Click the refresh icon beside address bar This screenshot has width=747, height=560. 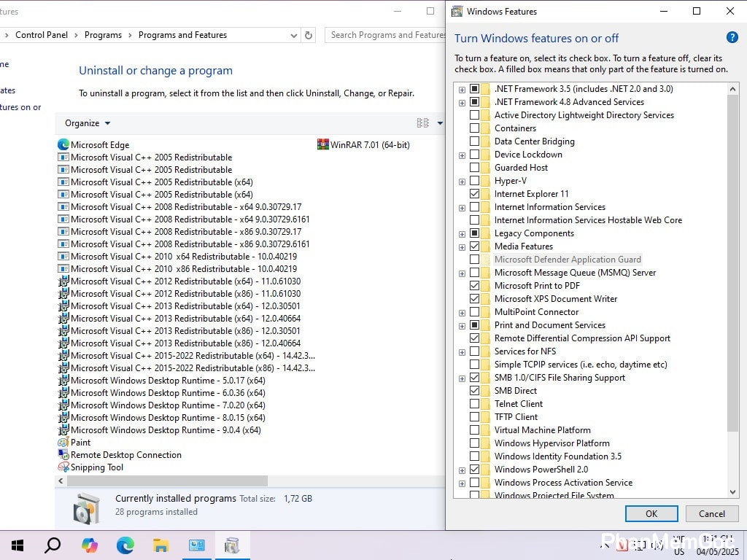point(309,35)
